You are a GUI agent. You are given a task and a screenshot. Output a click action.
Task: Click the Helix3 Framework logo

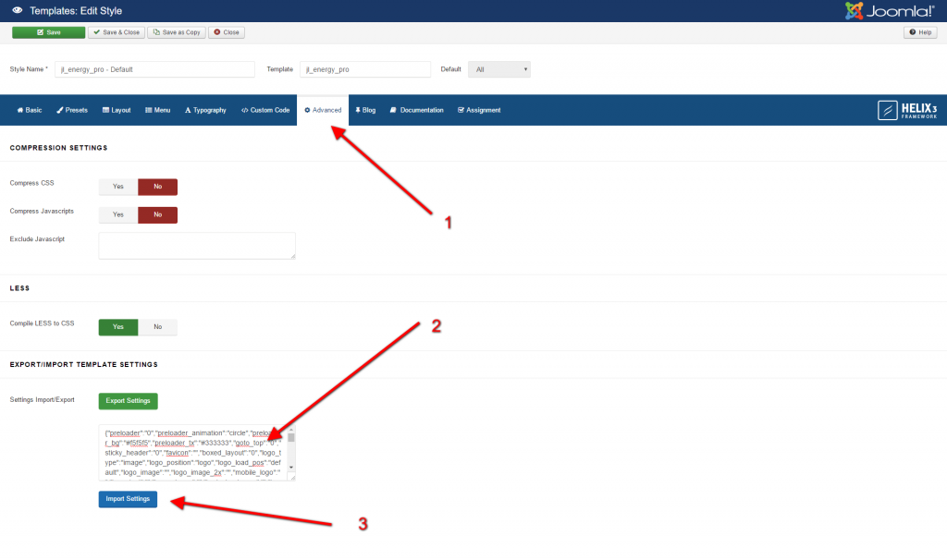(907, 109)
